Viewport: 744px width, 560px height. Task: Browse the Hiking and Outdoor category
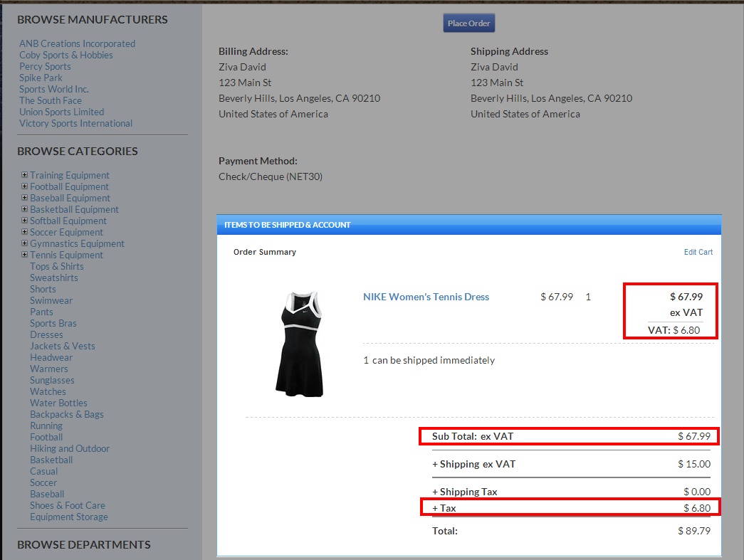pos(70,448)
